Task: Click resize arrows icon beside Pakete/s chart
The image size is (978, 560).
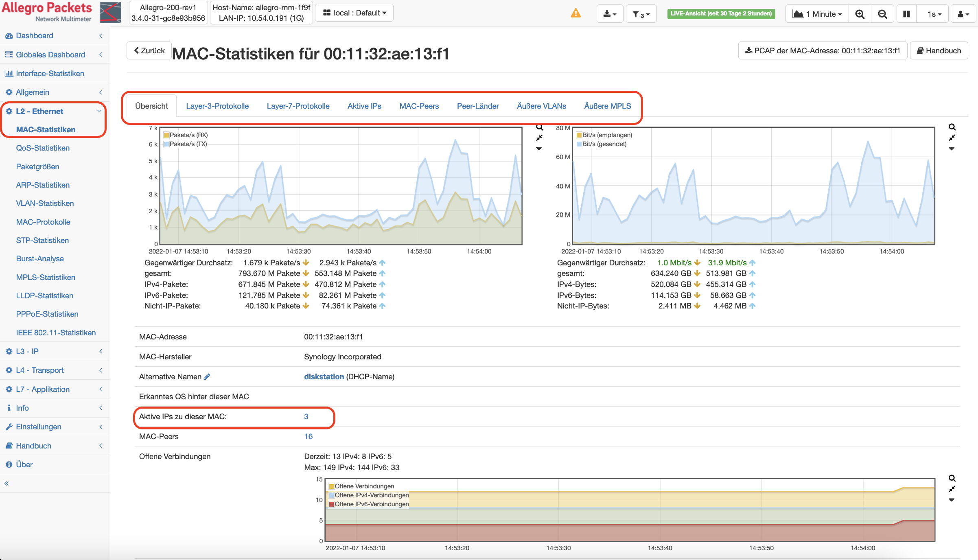Action: (539, 138)
